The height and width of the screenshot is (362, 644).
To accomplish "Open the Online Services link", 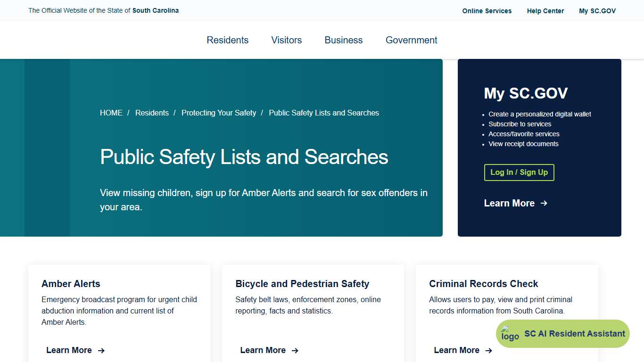I will [487, 10].
